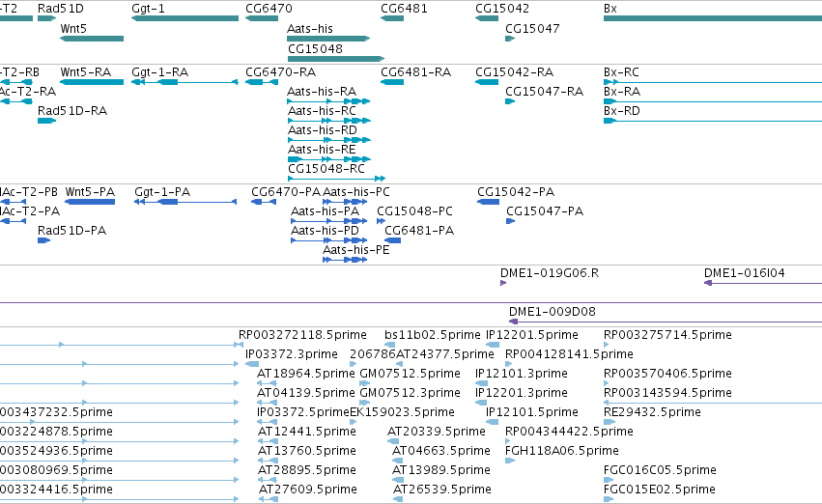The image size is (822, 504).
Task: Open the CG6470 gene label
Action: pos(269,9)
